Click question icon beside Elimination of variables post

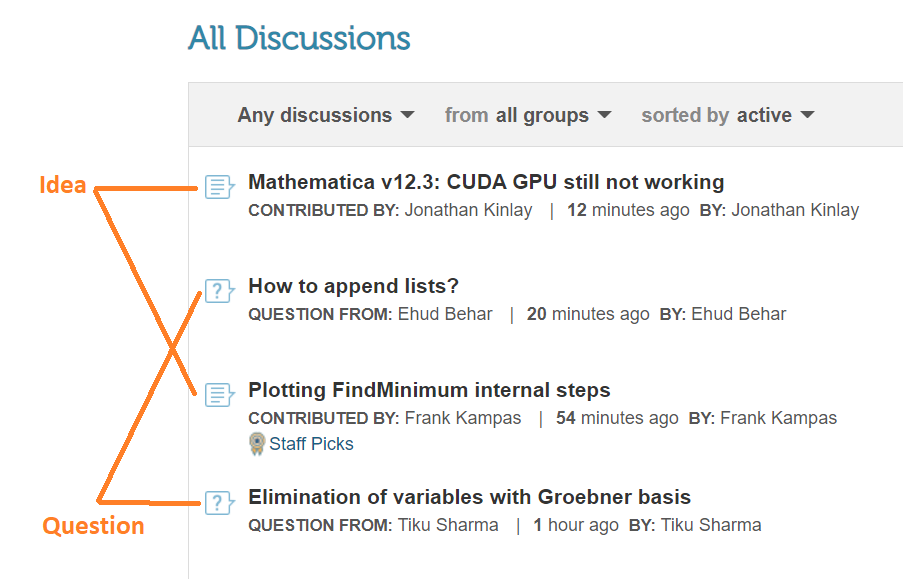click(219, 503)
